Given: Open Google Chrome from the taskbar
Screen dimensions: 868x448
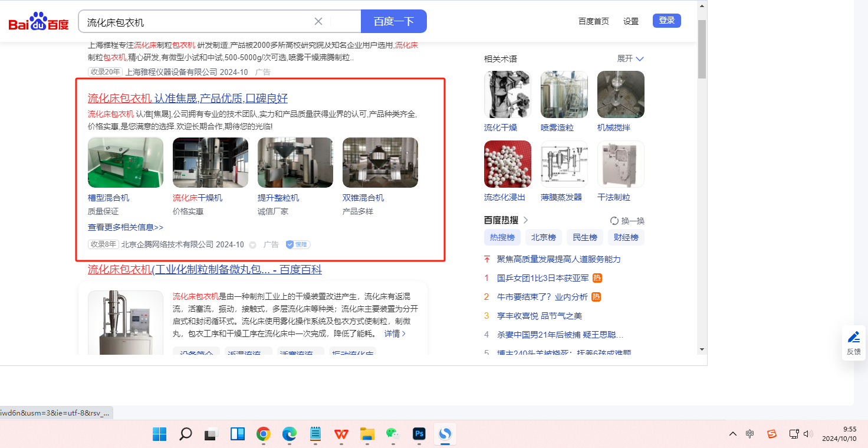Looking at the screenshot, I should pyautogui.click(x=263, y=434).
